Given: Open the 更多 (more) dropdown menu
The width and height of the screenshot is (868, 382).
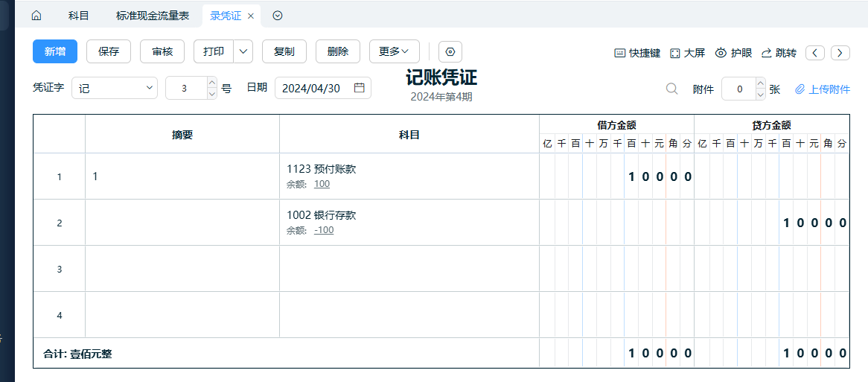Looking at the screenshot, I should (394, 51).
